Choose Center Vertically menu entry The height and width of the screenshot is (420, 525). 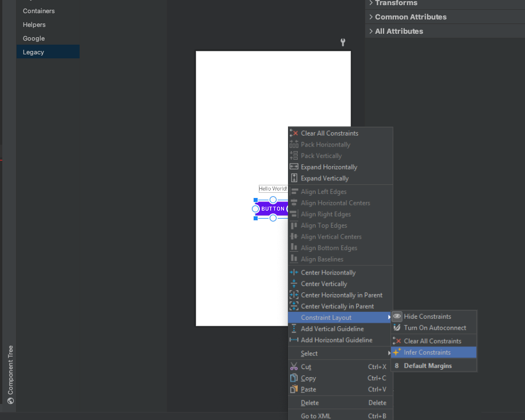(x=341, y=284)
